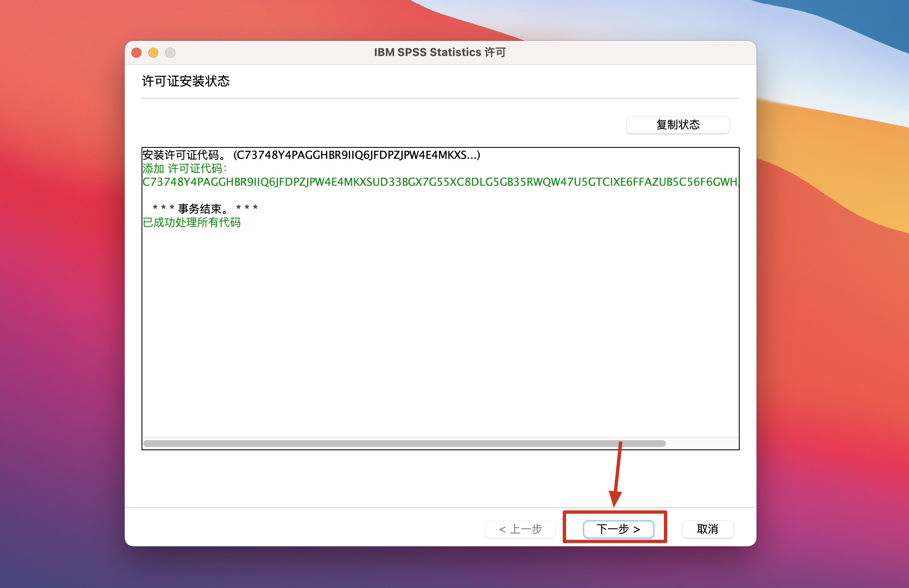This screenshot has width=909, height=588.
Task: Click the 复制状态 button
Action: 677,125
